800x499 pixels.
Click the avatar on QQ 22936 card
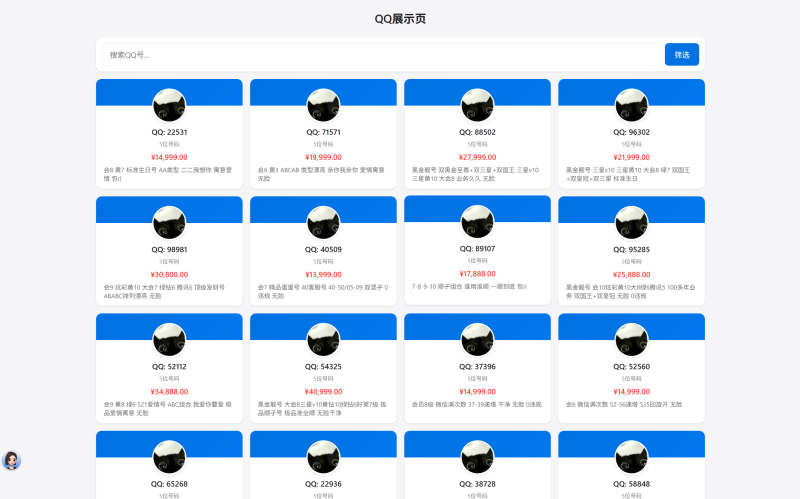coord(323,457)
